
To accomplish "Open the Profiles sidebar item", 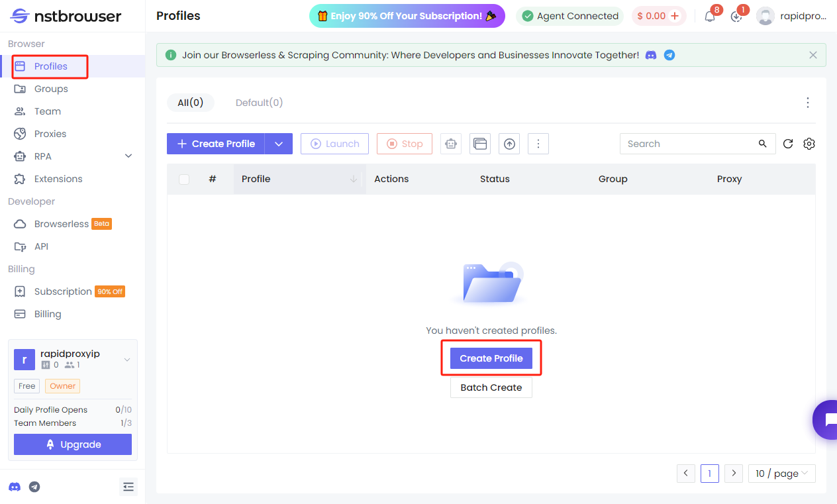I will (72, 66).
